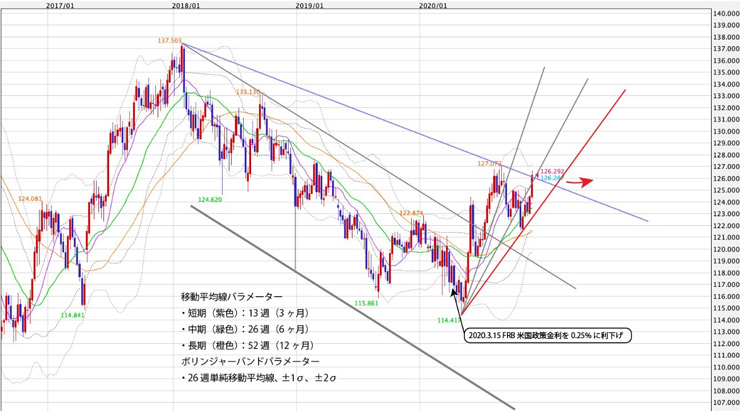Viewport: 740px width, 411px height.
Task: Click the 136.000 price axis label
Action: (727, 61)
